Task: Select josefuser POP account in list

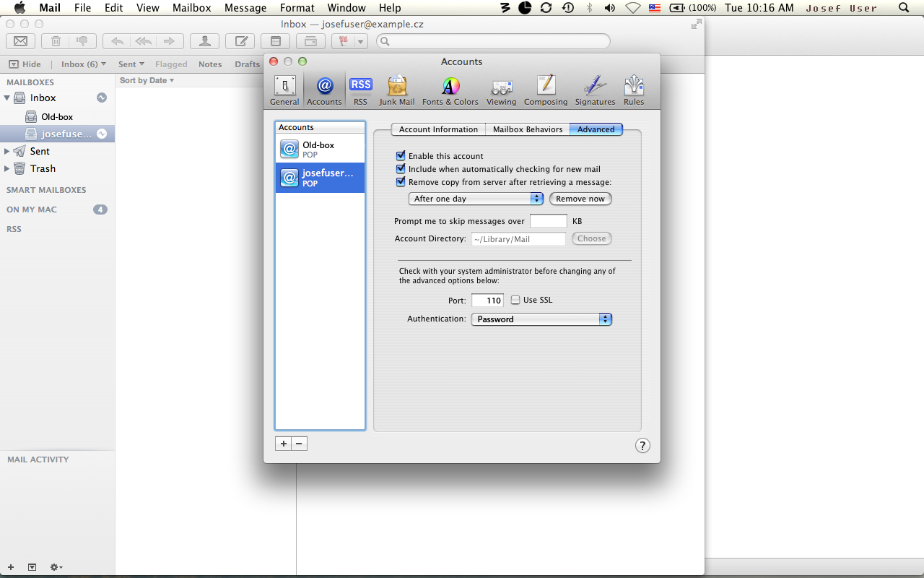Action: click(320, 177)
